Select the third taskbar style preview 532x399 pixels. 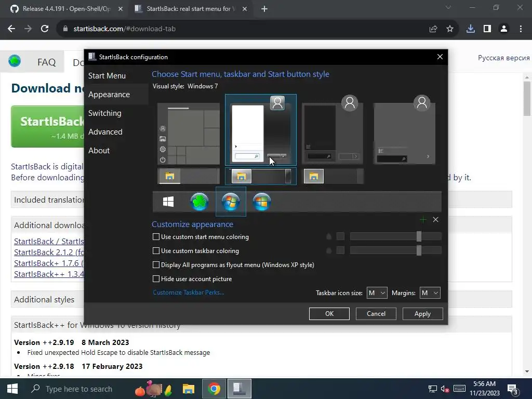coord(332,176)
